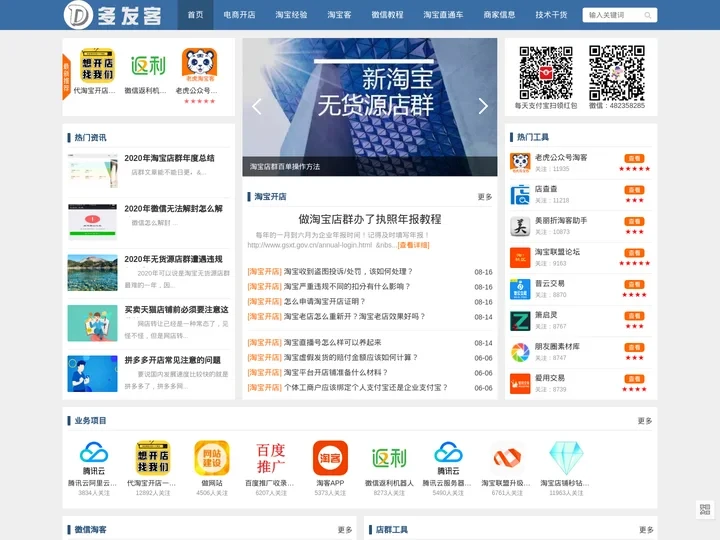The image size is (720, 540).
Task: Click the 爱用交易 orange tool icon
Action: coord(520,384)
